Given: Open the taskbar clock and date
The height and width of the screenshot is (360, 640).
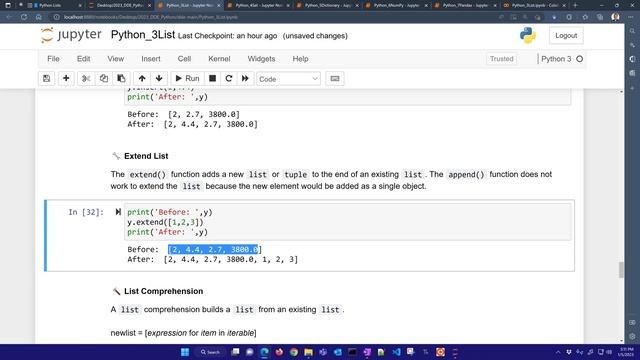Looking at the screenshot, I should (x=626, y=352).
